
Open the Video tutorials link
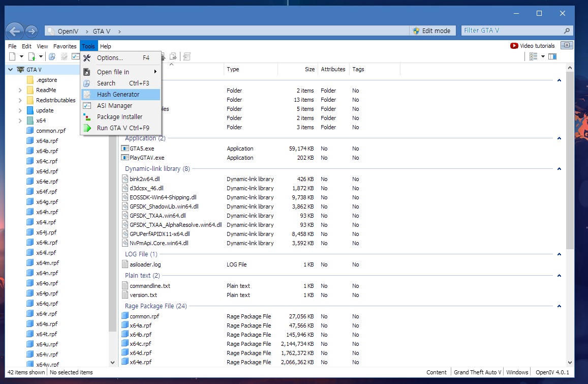click(x=537, y=46)
